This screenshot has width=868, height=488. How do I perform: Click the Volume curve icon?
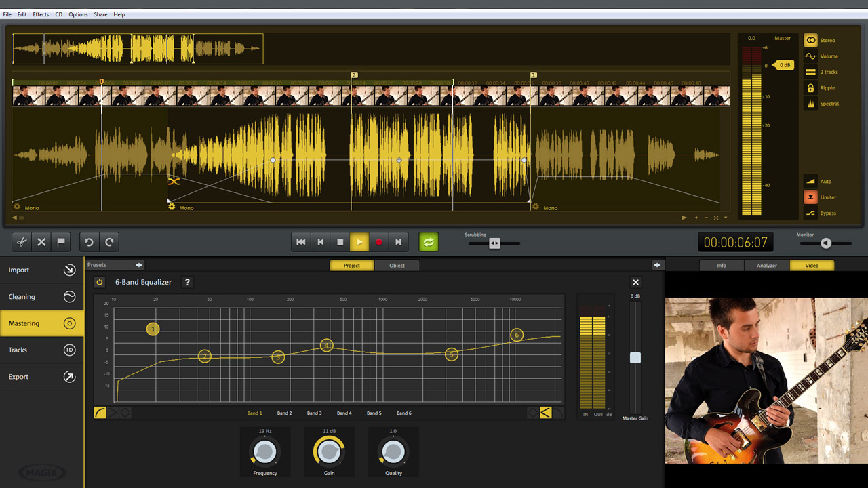(x=810, y=56)
